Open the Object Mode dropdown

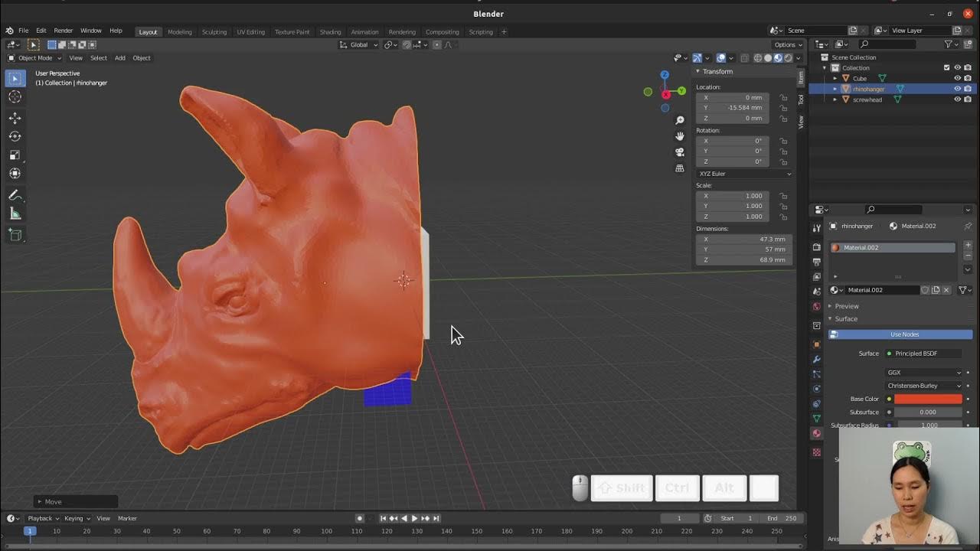point(35,58)
